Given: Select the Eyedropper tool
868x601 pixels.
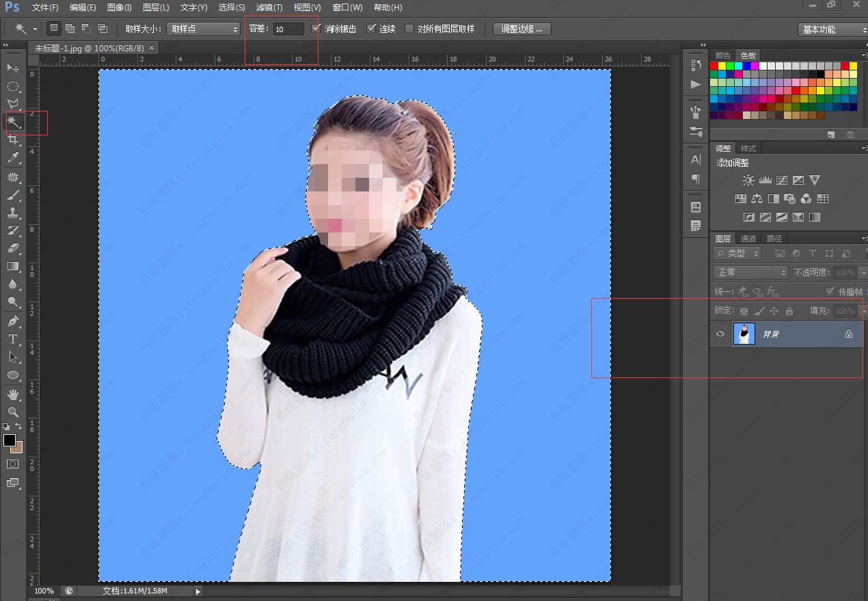Looking at the screenshot, I should pyautogui.click(x=13, y=158).
